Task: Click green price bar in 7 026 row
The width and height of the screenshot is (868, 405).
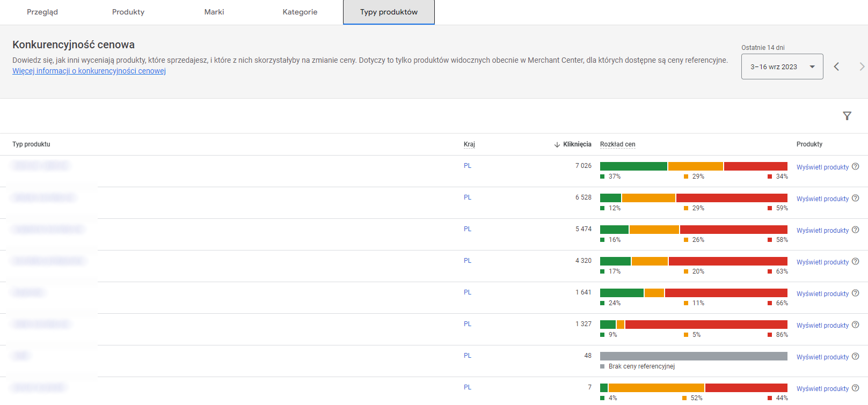Action: (x=633, y=166)
